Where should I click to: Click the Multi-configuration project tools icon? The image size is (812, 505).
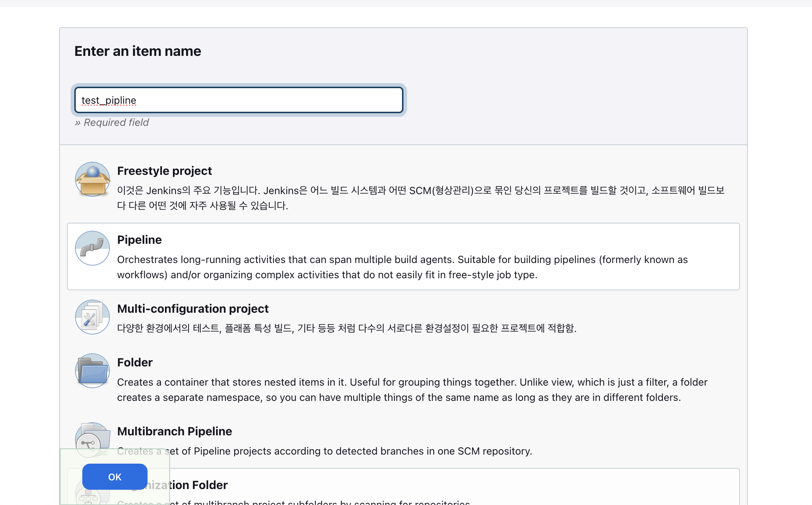(x=92, y=317)
